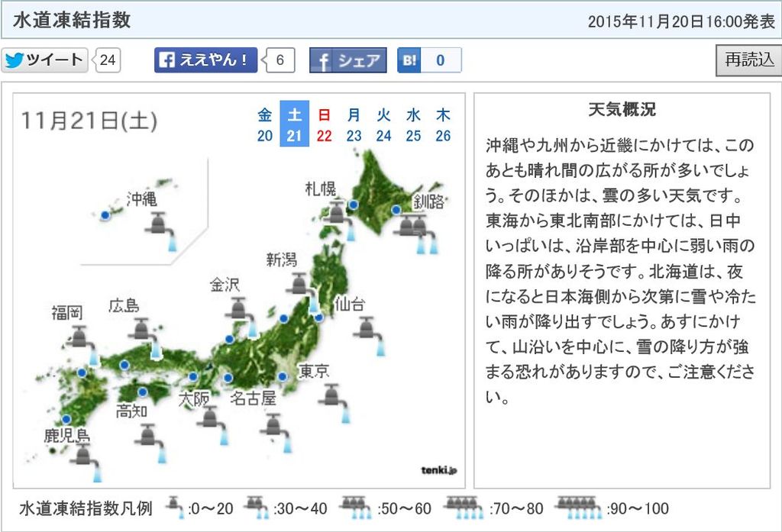Click the Osaka (大阪) map location dot
The height and width of the screenshot is (532, 782).
pyautogui.click(x=194, y=377)
